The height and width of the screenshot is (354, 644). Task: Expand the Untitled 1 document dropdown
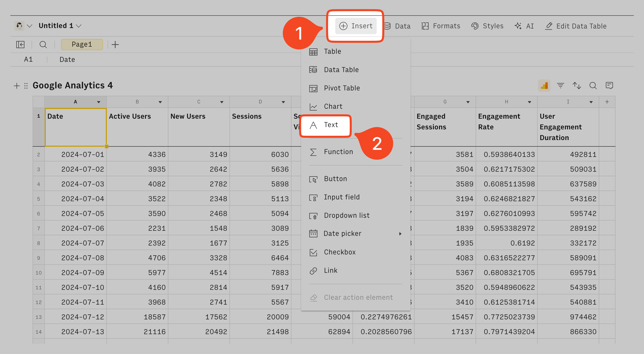coord(79,26)
